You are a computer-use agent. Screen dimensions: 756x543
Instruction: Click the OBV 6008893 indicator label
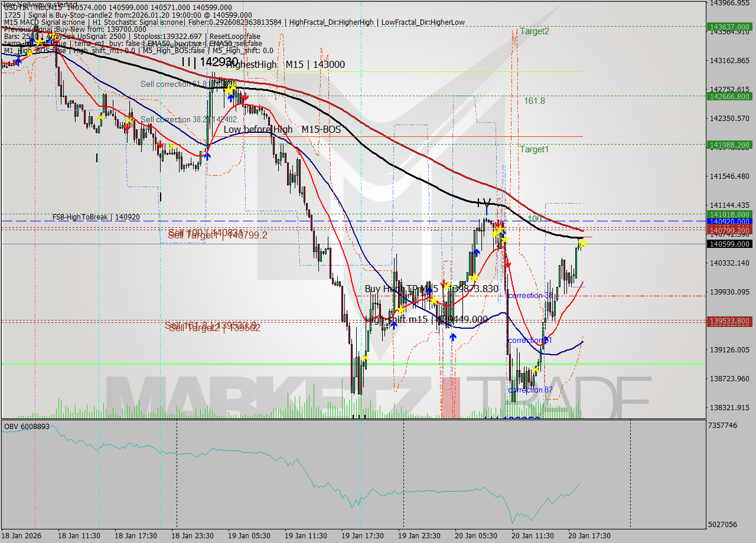[x=27, y=425]
